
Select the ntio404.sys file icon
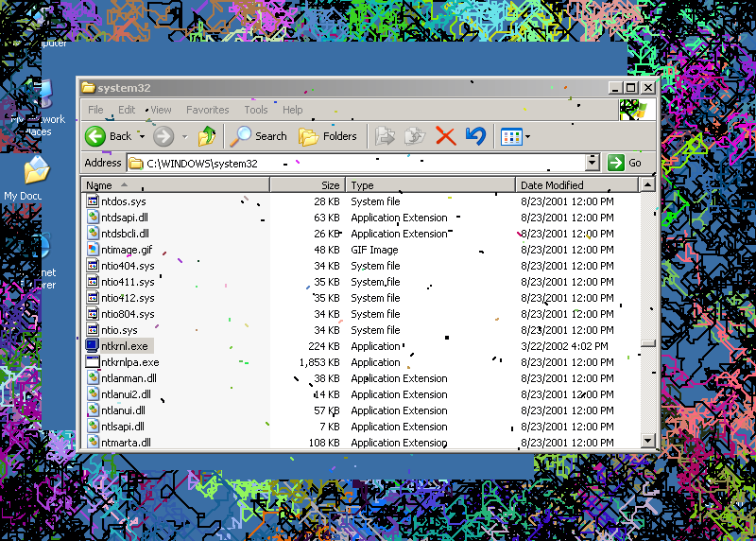[93, 265]
